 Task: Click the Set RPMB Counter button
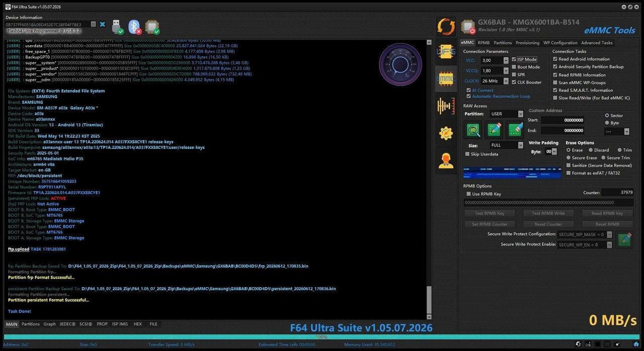point(490,224)
